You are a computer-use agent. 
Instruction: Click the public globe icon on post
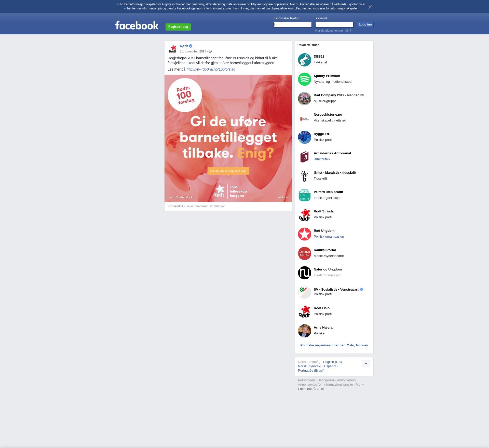coord(210,51)
